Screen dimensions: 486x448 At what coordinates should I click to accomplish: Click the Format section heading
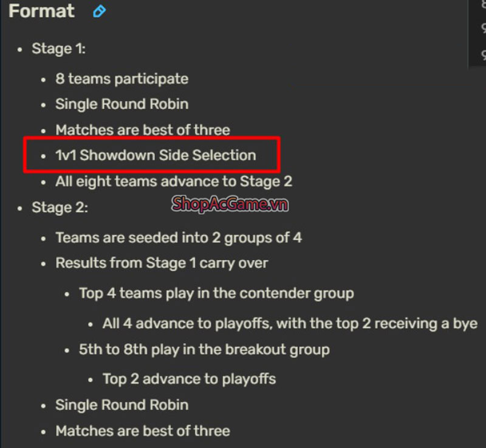[41, 11]
